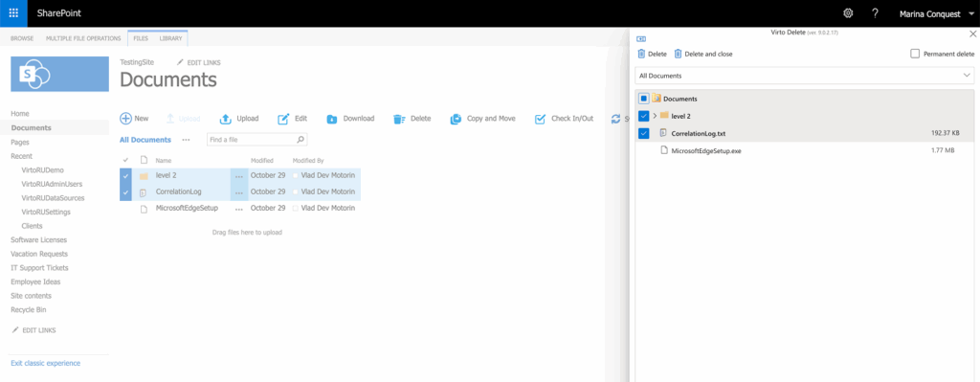Open the Marina Conquest account menu arrow
Screen dimensions: 980x382
(971, 13)
